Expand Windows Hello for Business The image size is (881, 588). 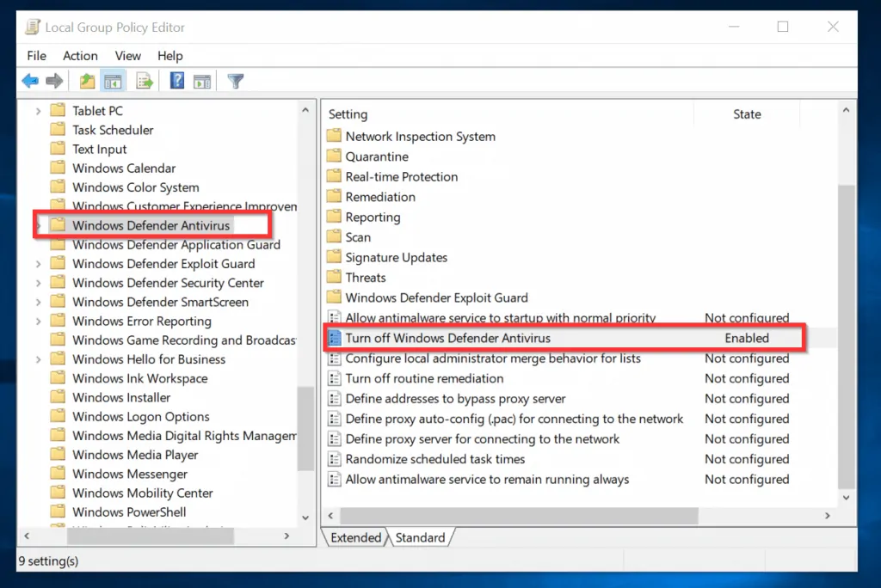(38, 358)
